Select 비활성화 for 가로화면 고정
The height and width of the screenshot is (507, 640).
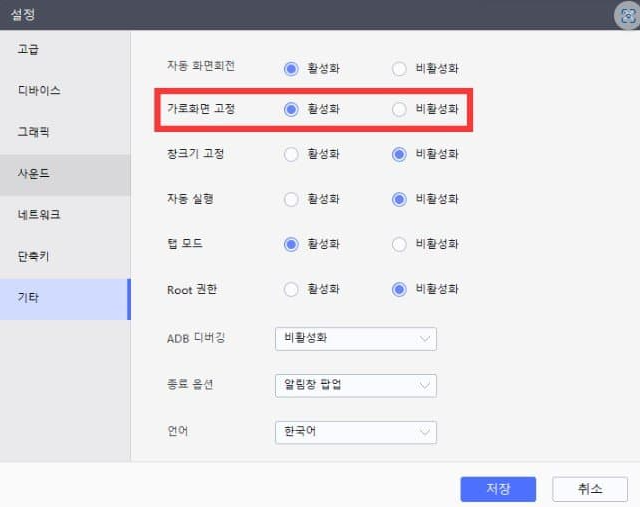pos(399,109)
